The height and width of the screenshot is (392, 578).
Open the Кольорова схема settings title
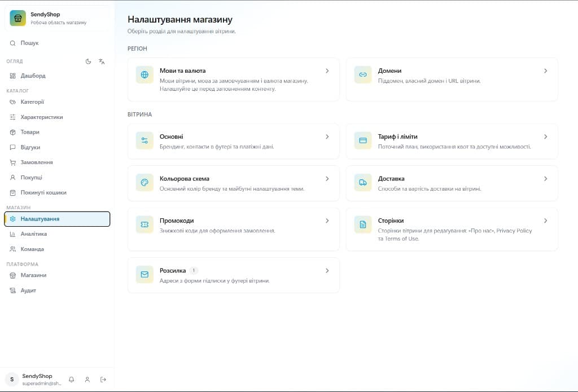coord(185,179)
